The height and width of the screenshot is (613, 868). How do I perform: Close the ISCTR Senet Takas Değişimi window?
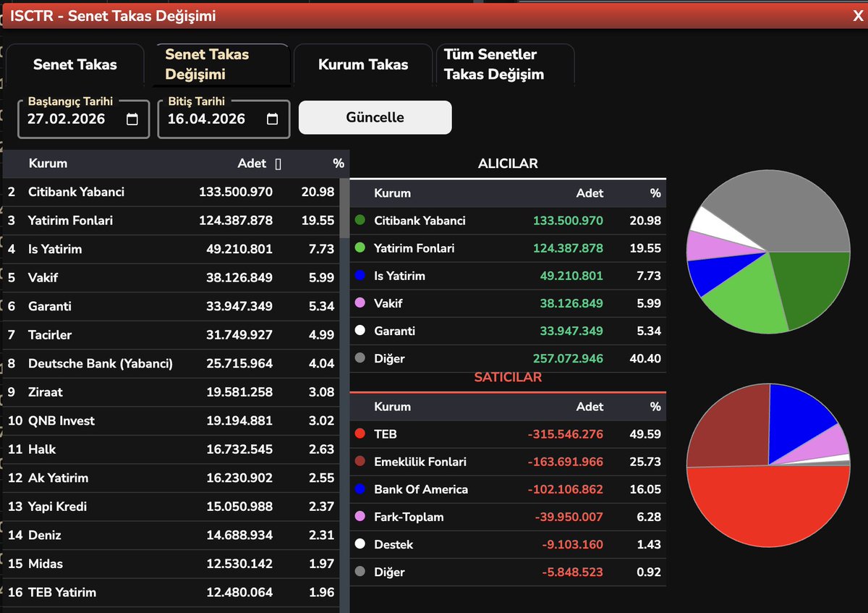click(x=858, y=16)
